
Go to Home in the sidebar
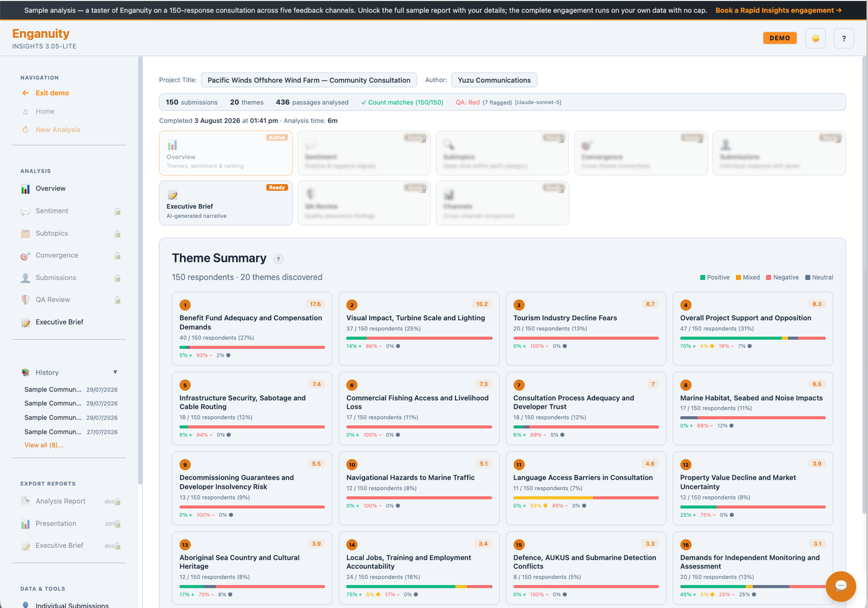tap(45, 112)
